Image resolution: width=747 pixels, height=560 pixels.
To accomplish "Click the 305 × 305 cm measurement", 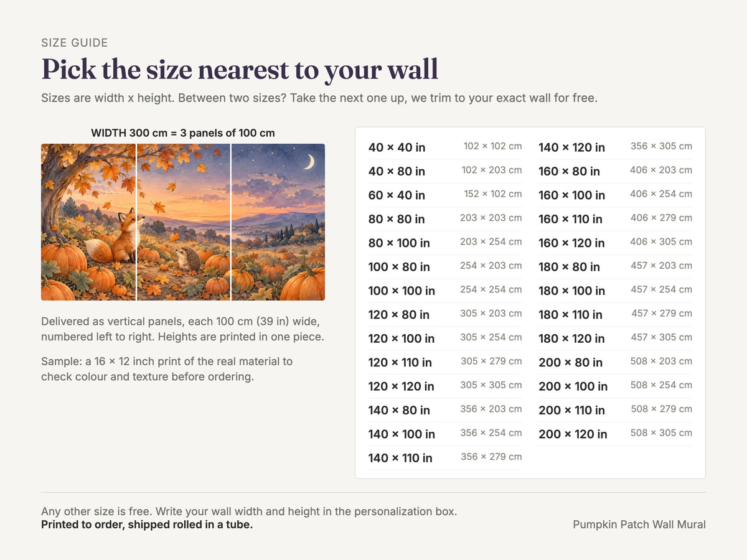I will pos(491,385).
